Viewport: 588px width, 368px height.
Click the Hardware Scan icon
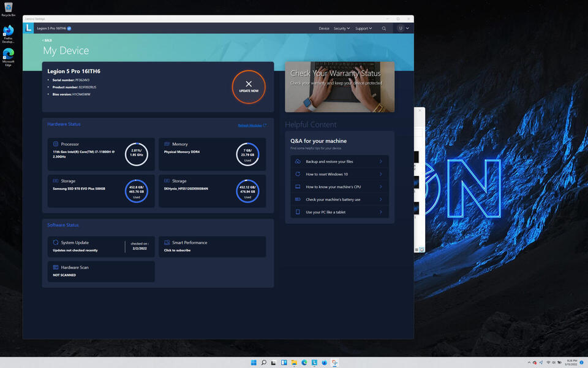click(56, 267)
